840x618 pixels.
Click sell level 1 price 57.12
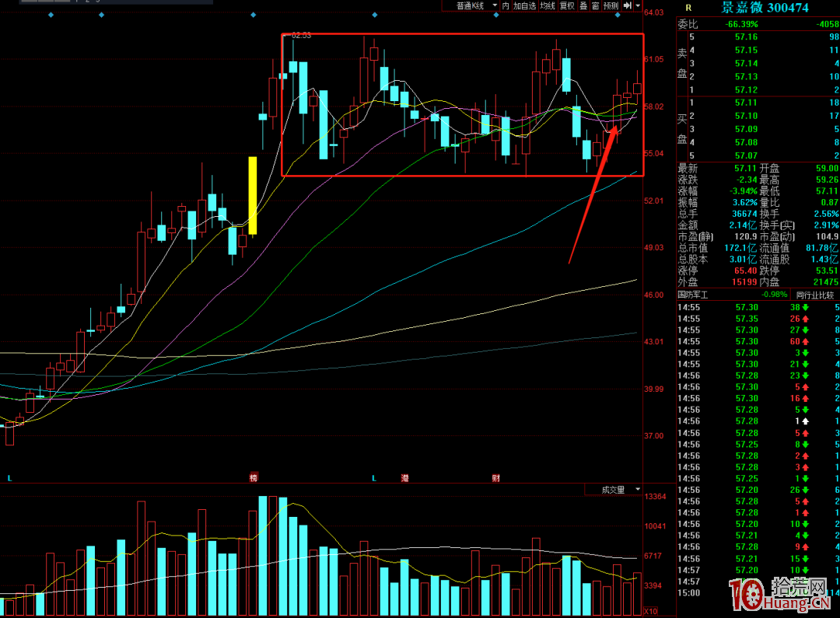coord(746,90)
